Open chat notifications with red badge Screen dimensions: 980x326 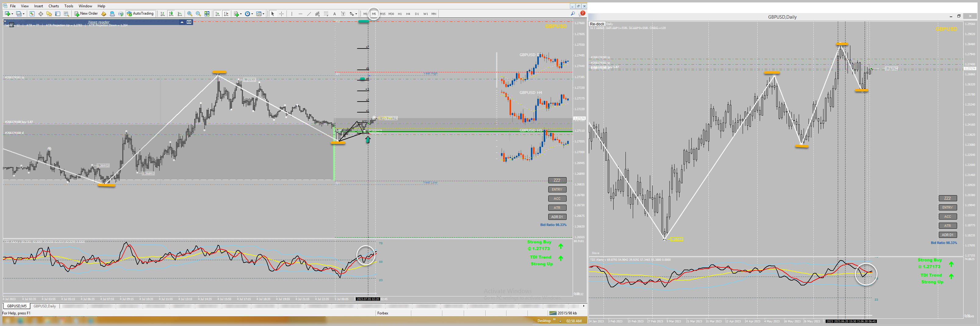(x=582, y=14)
